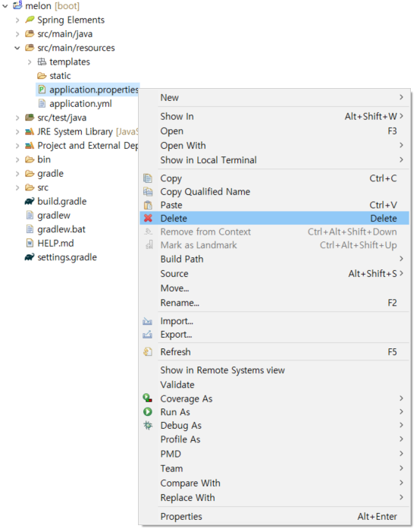Expand the src/test/java node
The width and height of the screenshot is (420, 532).
pyautogui.click(x=17, y=118)
